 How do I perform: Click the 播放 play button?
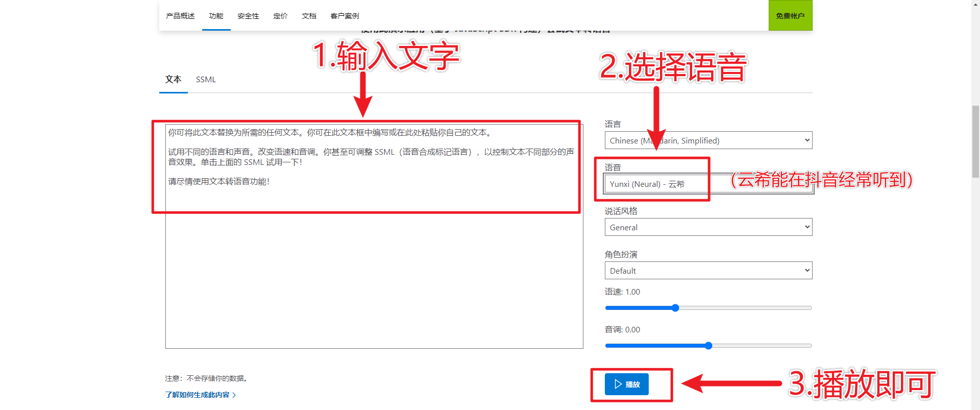tap(626, 384)
